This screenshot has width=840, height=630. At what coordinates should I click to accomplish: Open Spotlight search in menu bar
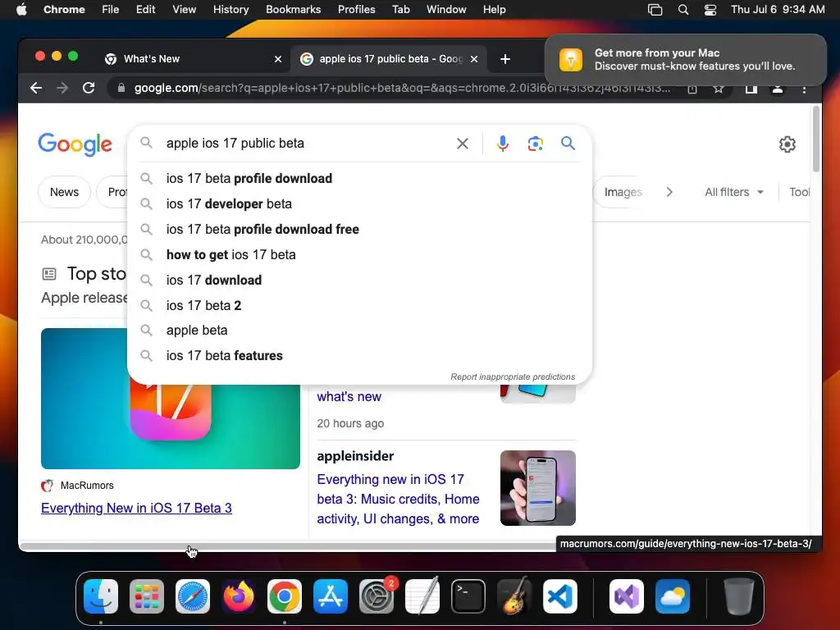pyautogui.click(x=683, y=10)
